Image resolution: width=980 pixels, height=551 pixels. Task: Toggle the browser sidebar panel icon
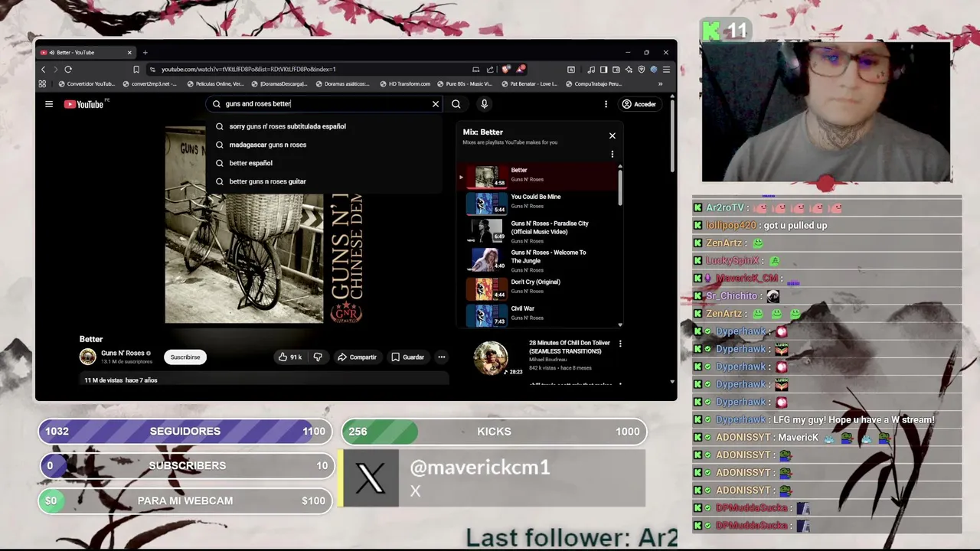tap(603, 69)
